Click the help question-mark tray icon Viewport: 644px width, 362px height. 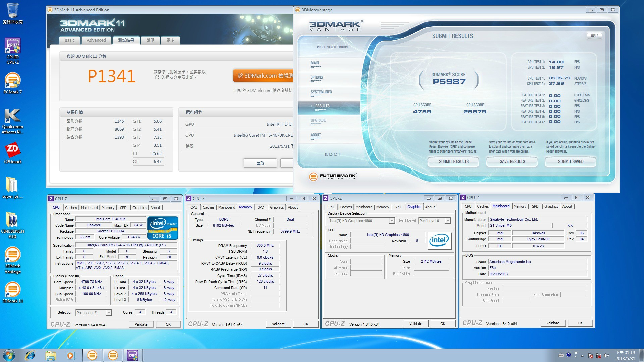coord(568,355)
